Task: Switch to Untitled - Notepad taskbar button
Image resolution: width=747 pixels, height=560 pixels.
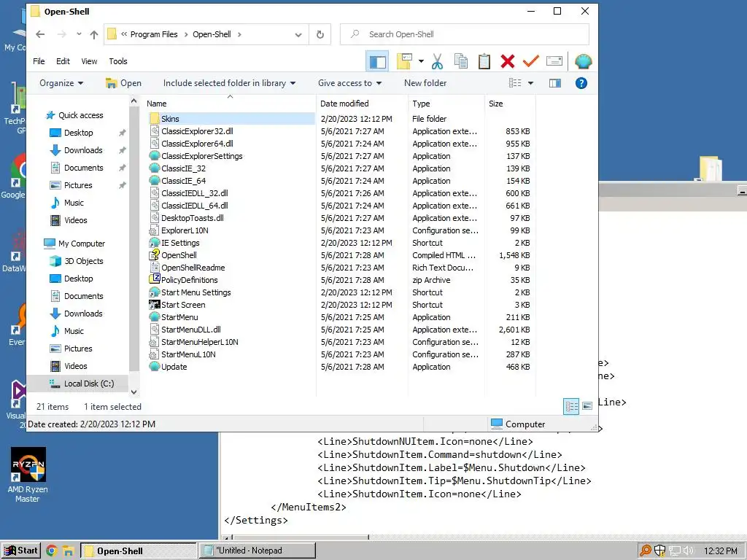Action: point(258,551)
